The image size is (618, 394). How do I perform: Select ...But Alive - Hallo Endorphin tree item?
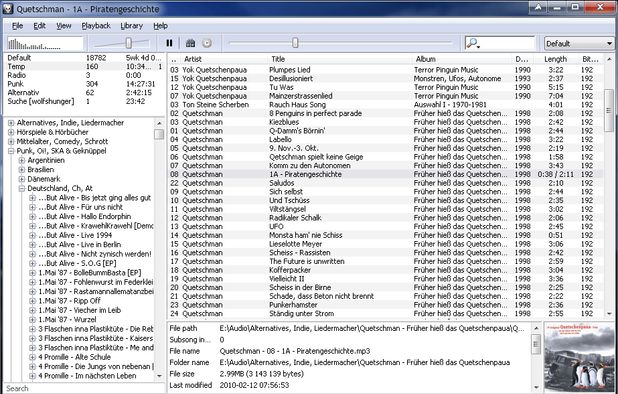click(85, 216)
